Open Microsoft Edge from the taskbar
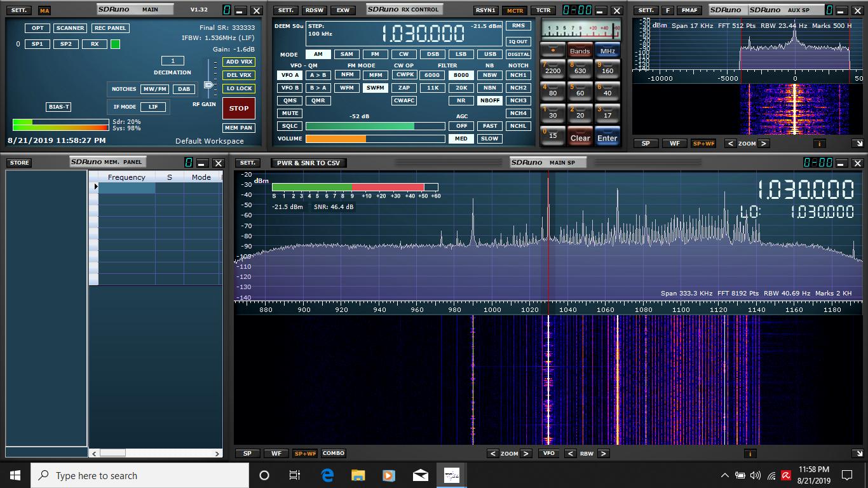The width and height of the screenshot is (868, 488). (x=327, y=475)
